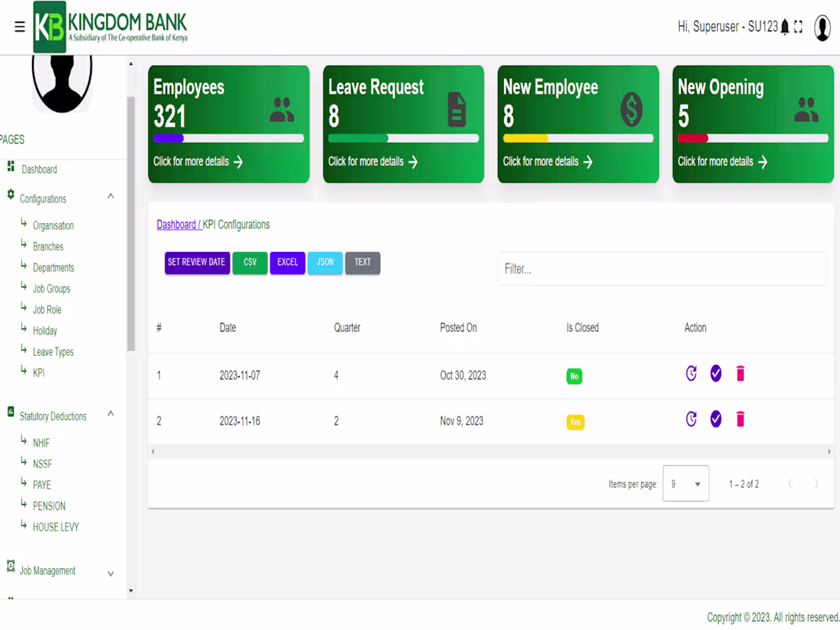Click the fullscreen expand icon in the header
Screen dimensions: 840x630
point(799,26)
